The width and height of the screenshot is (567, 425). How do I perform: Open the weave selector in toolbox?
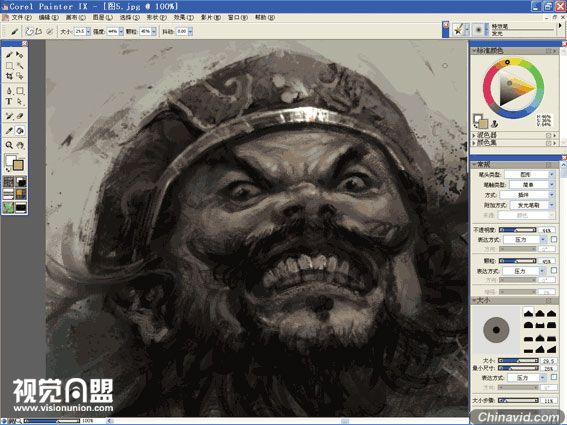[21, 194]
